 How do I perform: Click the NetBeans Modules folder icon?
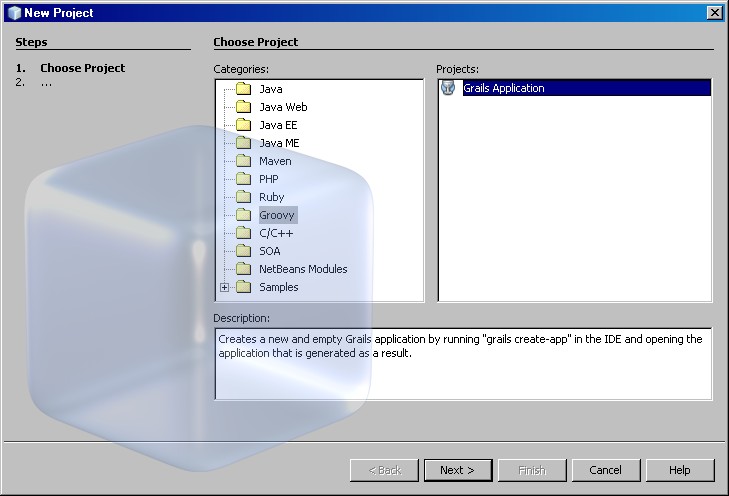click(x=244, y=269)
